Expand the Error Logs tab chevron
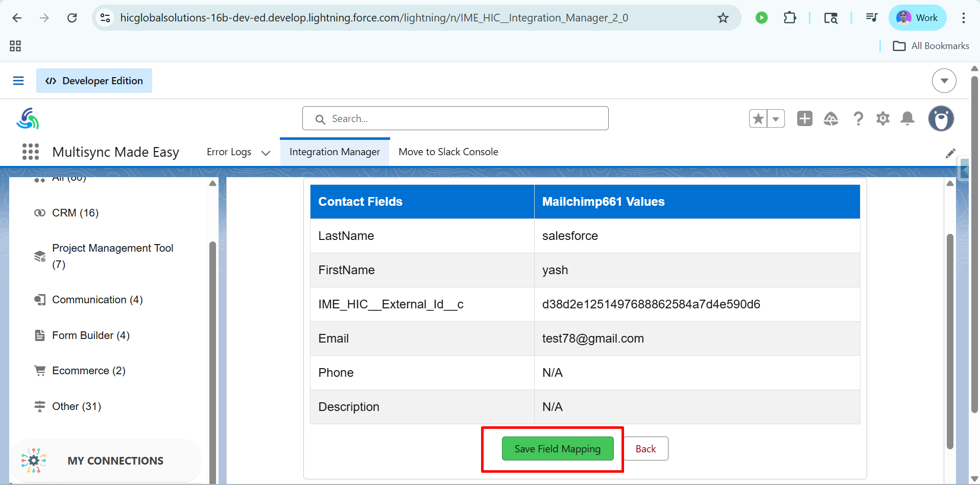980x485 pixels. 266,153
